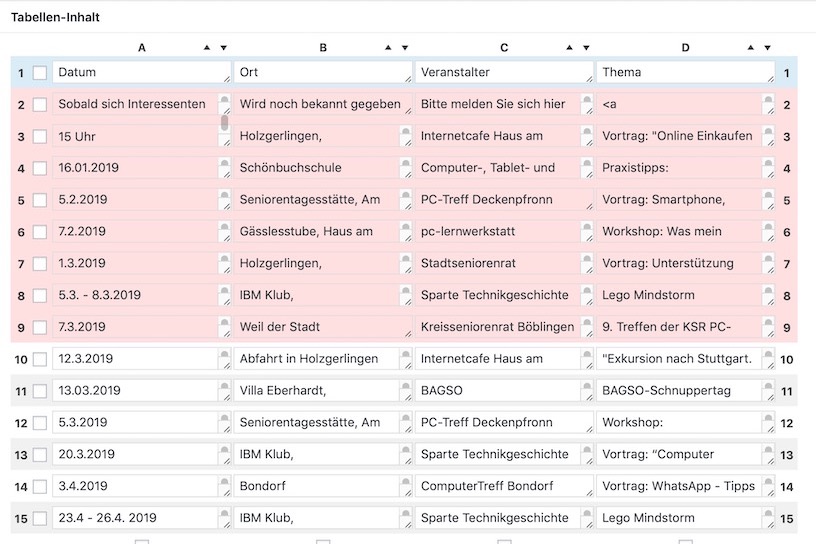Screen dimensions: 816x544
Task: Mark the row 15 checkbox
Action: 39,518
